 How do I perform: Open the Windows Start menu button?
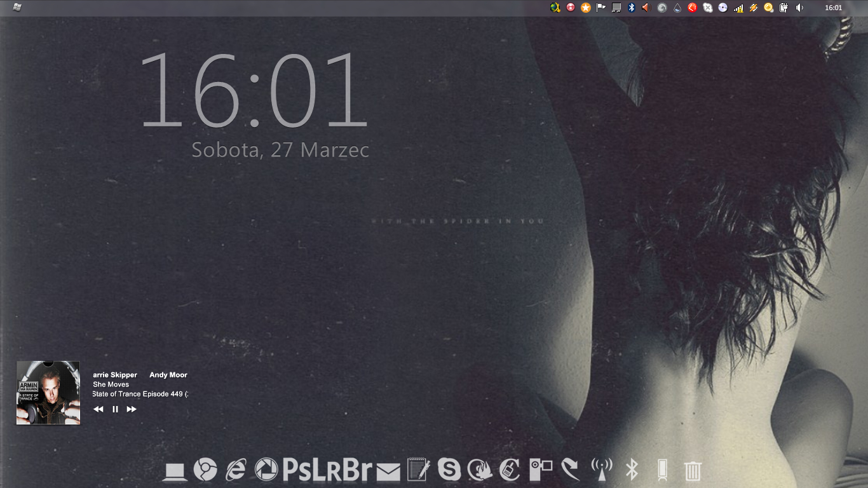pos(17,8)
